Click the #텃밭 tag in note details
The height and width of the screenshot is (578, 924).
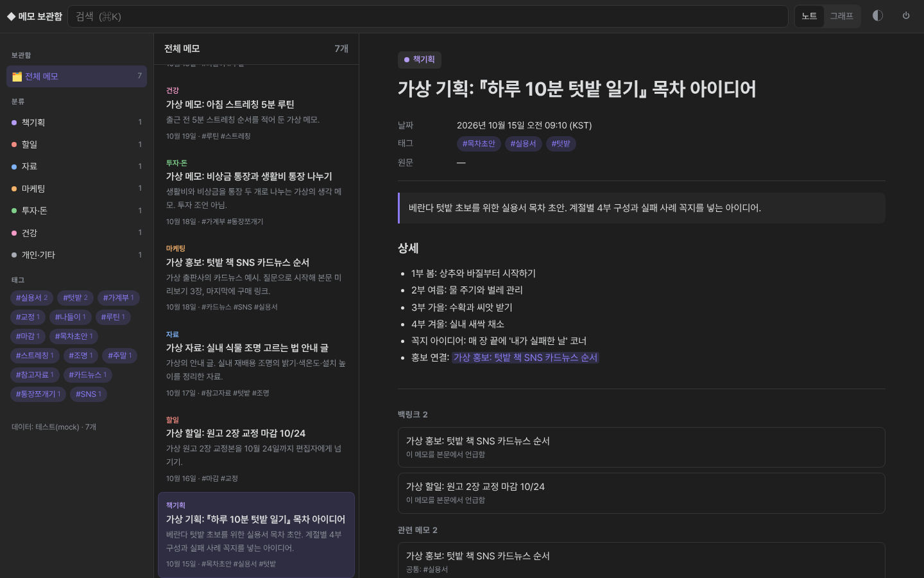561,144
